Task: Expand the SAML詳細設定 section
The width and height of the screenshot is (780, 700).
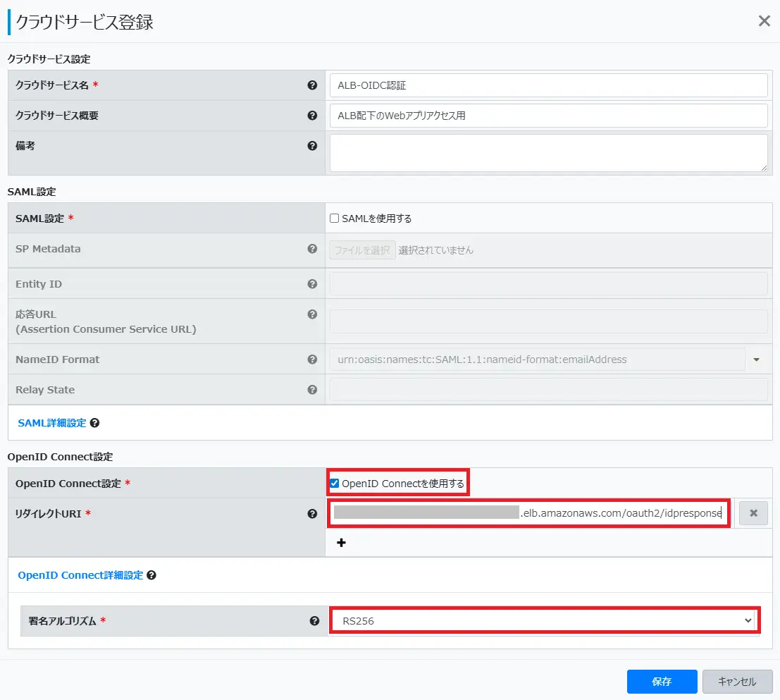Action: coord(51,423)
